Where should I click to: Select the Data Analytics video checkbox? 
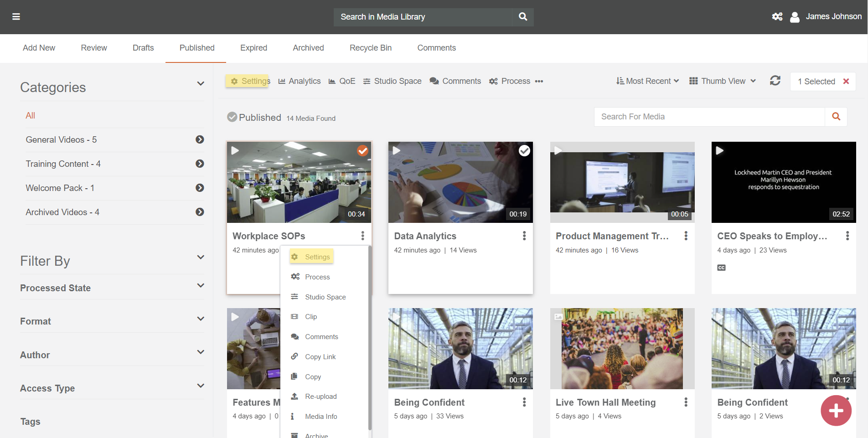[524, 150]
